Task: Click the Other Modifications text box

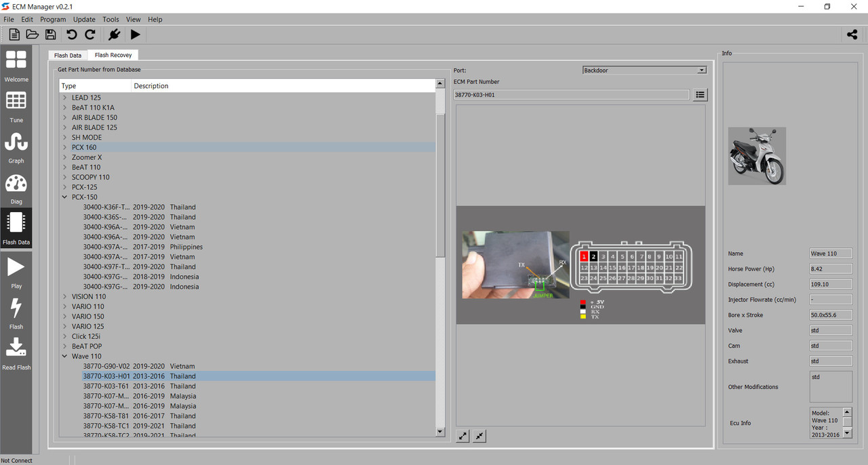Action: (831, 386)
